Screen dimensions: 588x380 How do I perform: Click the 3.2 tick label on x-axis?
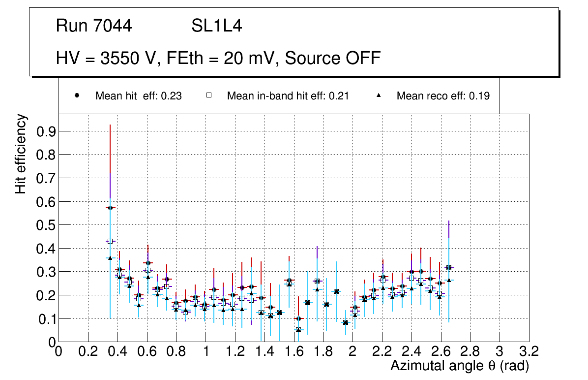(x=529, y=351)
